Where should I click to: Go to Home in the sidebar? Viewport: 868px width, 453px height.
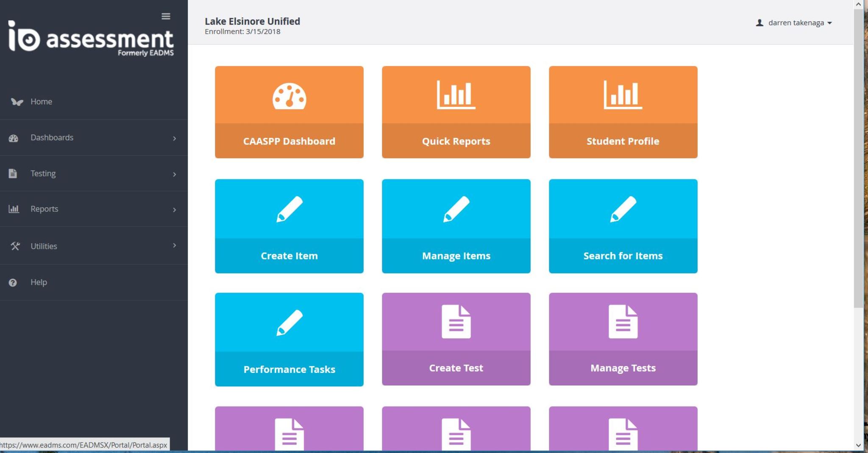(41, 102)
